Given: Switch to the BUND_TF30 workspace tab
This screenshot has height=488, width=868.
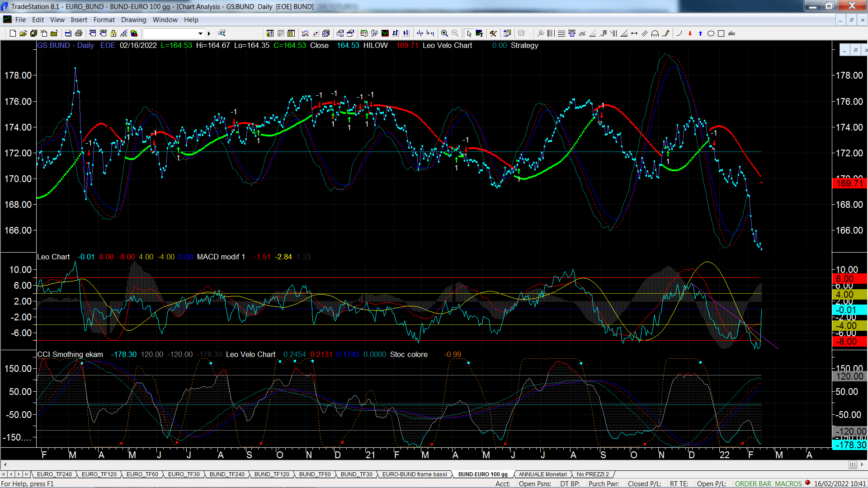Looking at the screenshot, I should (356, 474).
